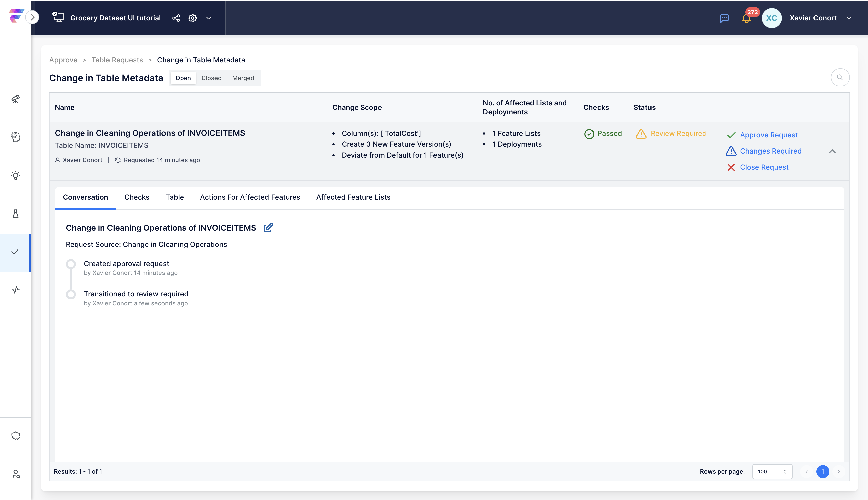Click Created approval request timeline marker
868x500 pixels.
[x=71, y=264]
